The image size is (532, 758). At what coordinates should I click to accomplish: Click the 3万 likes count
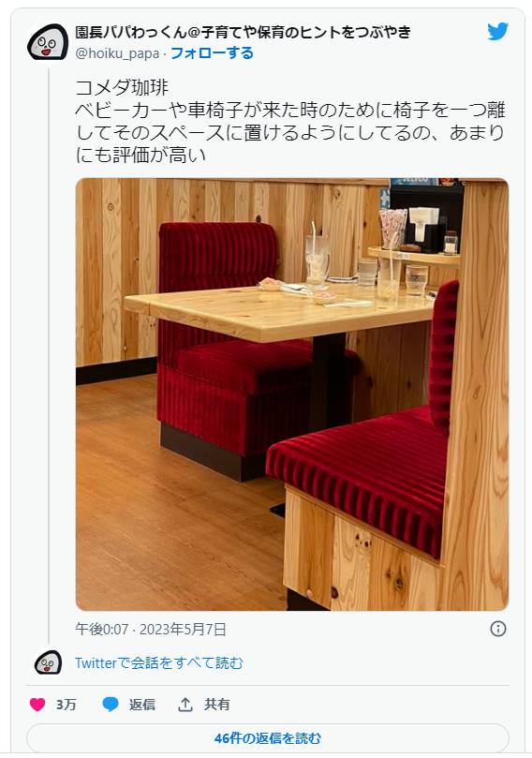[66, 705]
